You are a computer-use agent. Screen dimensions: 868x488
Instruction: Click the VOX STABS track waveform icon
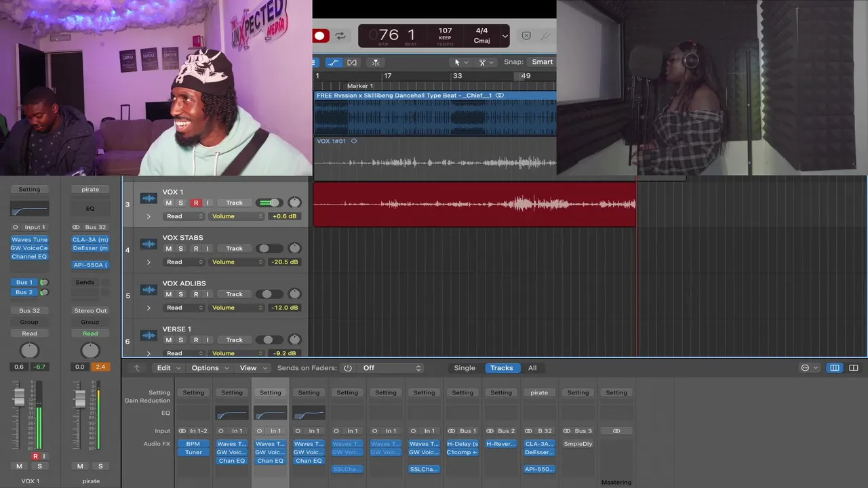click(x=149, y=244)
